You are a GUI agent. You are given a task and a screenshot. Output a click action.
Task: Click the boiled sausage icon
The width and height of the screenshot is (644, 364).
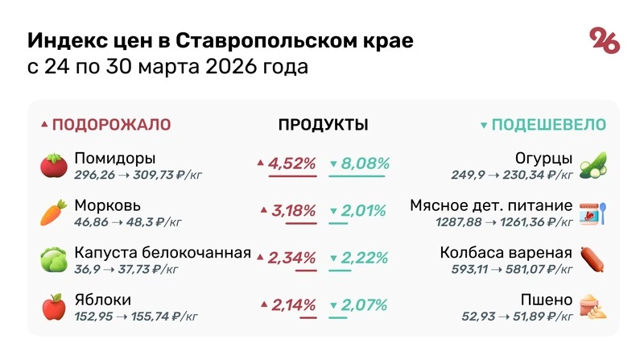point(593,259)
